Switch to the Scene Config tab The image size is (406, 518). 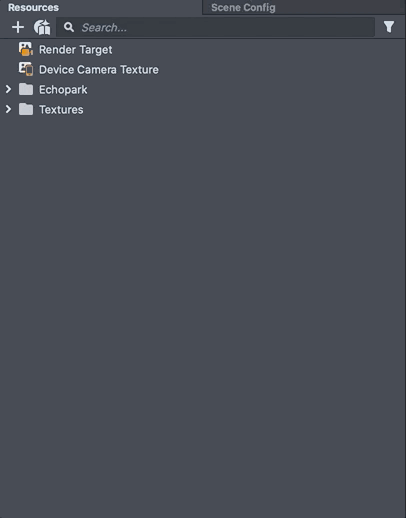243,8
